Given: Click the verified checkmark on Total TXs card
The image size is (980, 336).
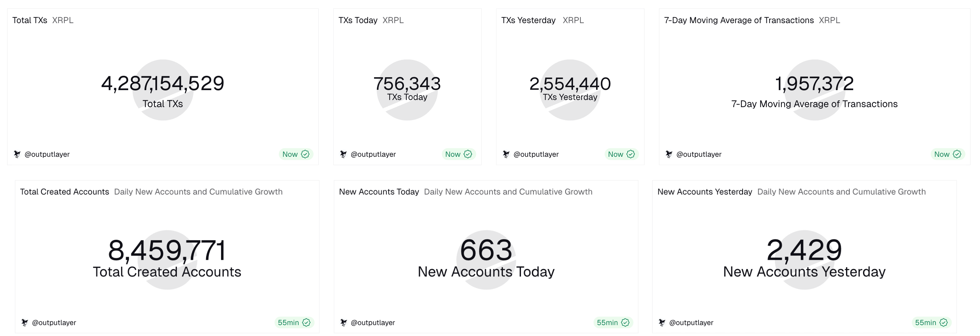Looking at the screenshot, I should point(305,154).
